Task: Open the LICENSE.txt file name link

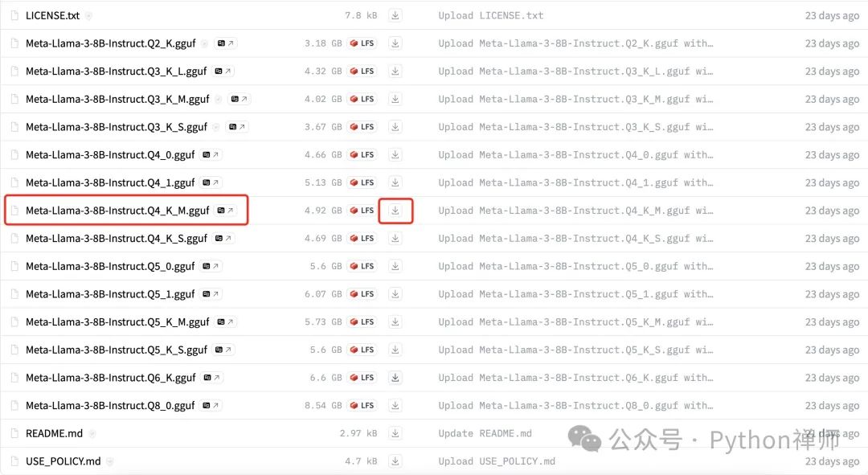Action: [52, 15]
